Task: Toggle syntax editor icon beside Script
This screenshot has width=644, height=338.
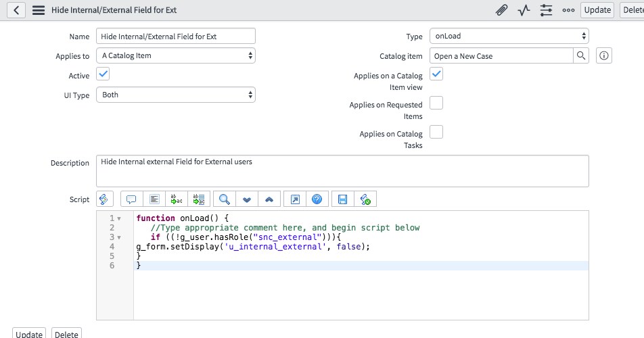Action: pos(104,199)
